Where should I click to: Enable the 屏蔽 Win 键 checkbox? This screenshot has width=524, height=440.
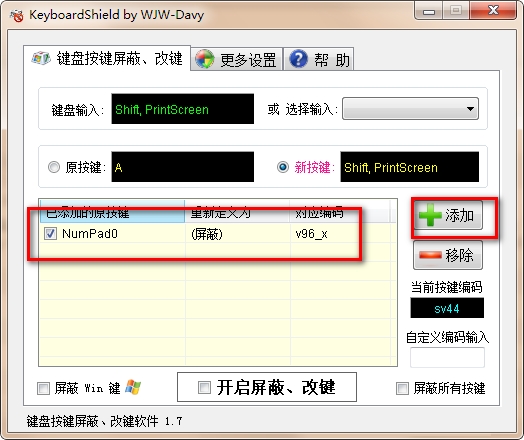(43, 388)
